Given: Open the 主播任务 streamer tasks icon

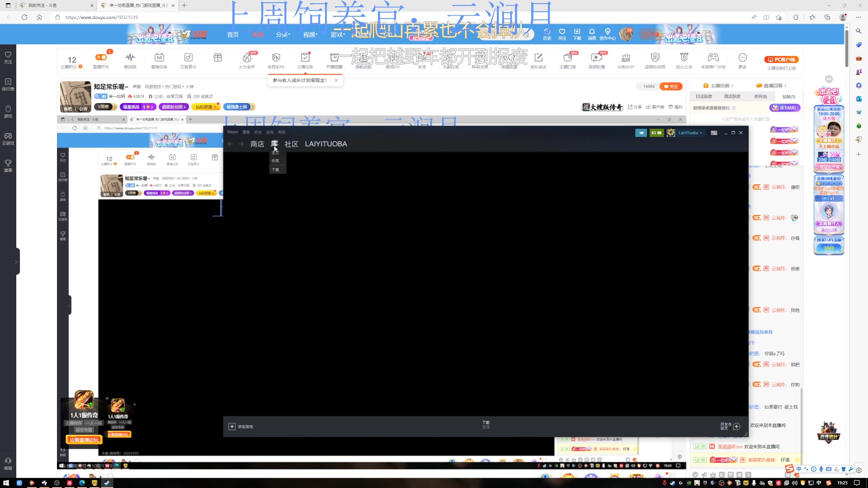Looking at the screenshot, I should coord(305,60).
